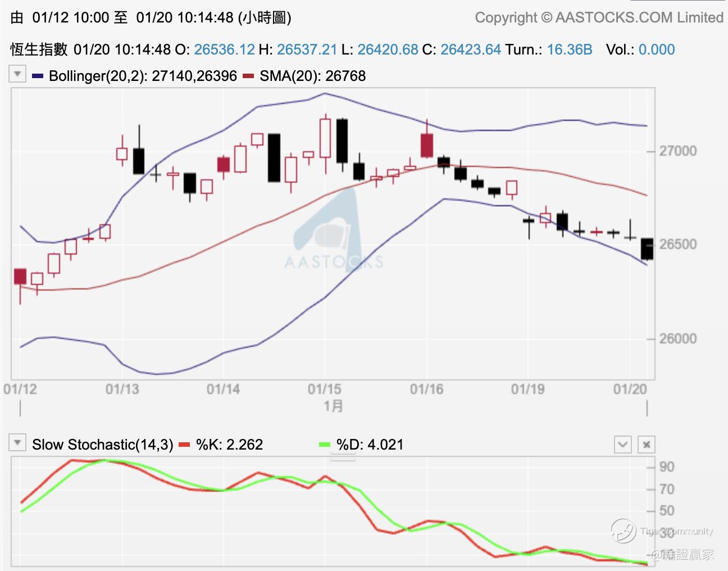Click the 01/19 date axis label
The width and height of the screenshot is (728, 571).
tap(527, 389)
